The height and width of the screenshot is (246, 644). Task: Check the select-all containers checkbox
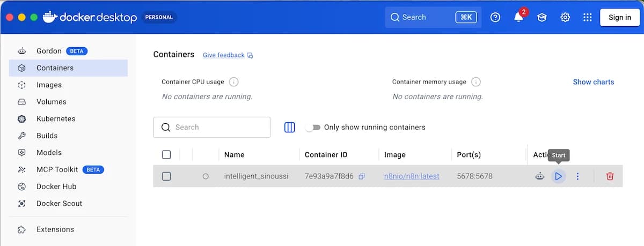166,154
